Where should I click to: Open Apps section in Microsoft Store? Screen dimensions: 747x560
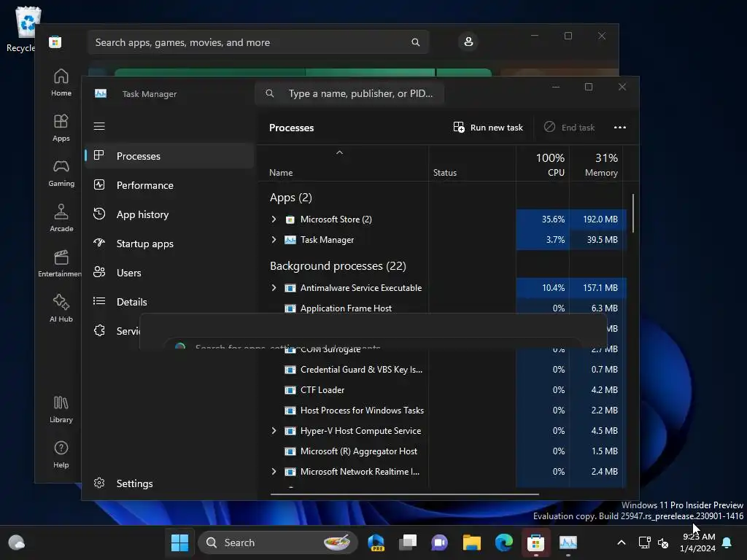pyautogui.click(x=61, y=128)
